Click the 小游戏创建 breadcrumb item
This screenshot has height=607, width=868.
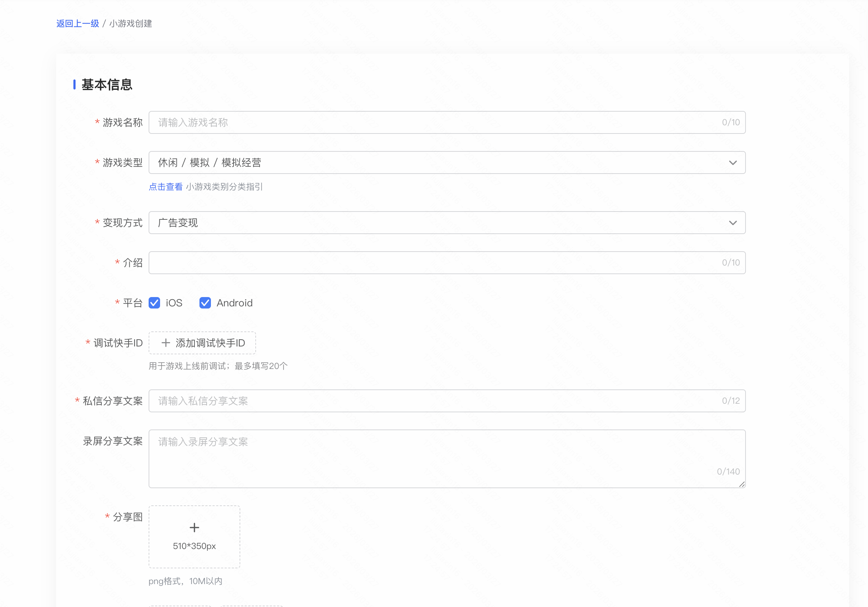point(131,23)
